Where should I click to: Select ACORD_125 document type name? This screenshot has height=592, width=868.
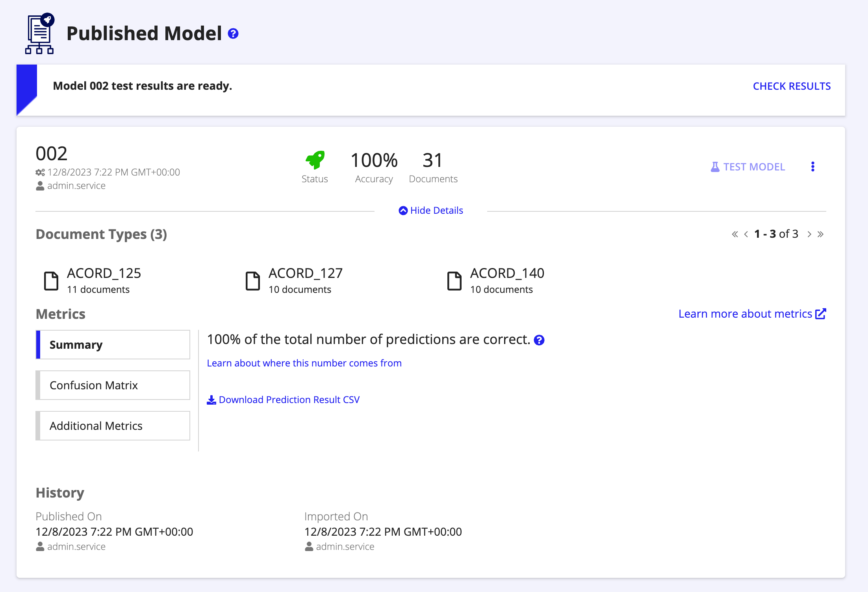104,273
